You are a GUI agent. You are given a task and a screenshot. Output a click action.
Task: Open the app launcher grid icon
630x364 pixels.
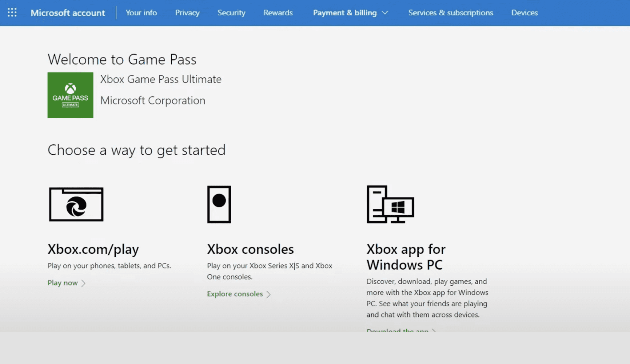tap(12, 13)
